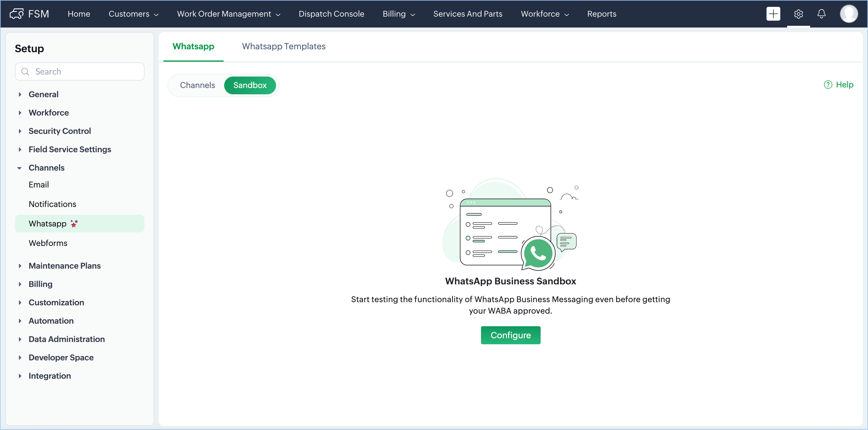Expand the Security Control section arrow
The image size is (868, 430).
20,131
